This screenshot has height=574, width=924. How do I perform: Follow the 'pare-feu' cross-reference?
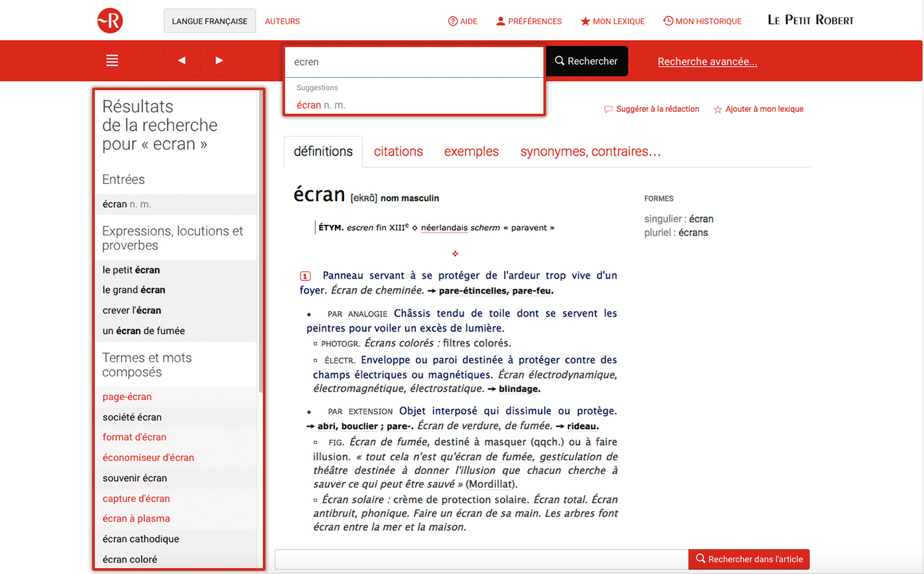tap(532, 291)
